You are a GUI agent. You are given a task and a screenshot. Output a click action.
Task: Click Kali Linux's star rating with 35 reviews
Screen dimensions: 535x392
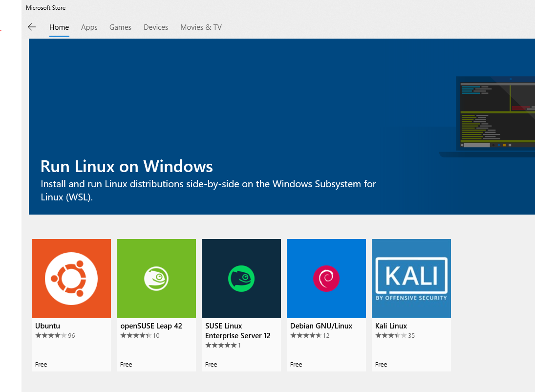[395, 336]
